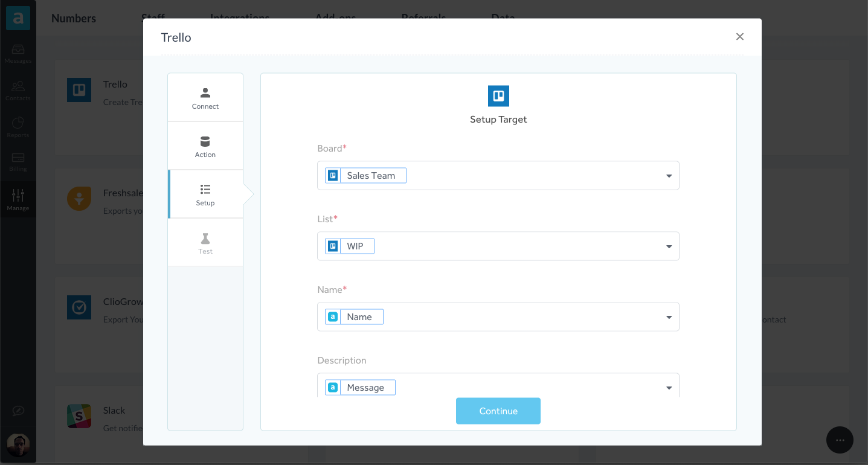
Task: Click the app logo in the sidebar
Action: (x=18, y=18)
